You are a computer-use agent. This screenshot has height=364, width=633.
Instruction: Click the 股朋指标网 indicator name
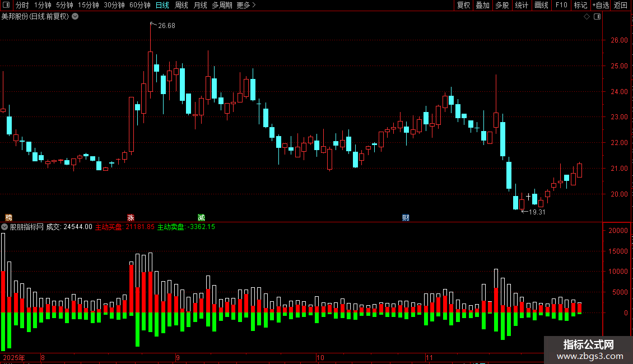(x=27, y=227)
